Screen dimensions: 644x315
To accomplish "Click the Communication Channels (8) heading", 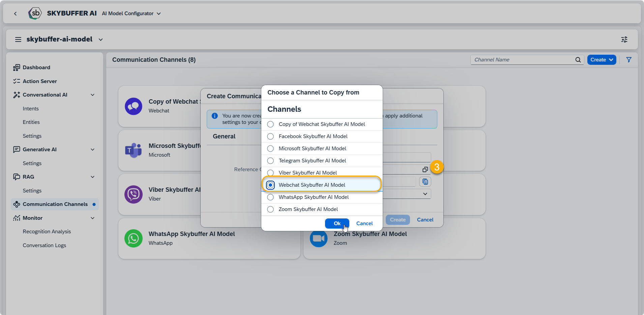I will tap(154, 60).
